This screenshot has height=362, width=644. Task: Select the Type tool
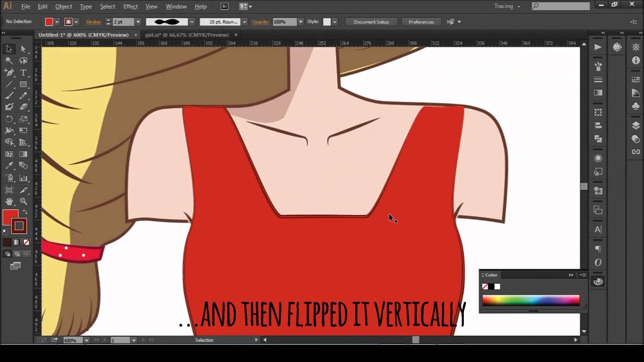click(23, 72)
